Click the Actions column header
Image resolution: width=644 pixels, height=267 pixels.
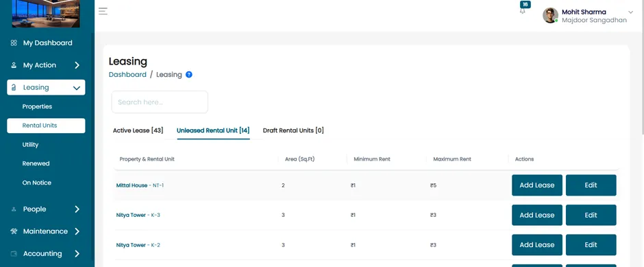tap(525, 159)
